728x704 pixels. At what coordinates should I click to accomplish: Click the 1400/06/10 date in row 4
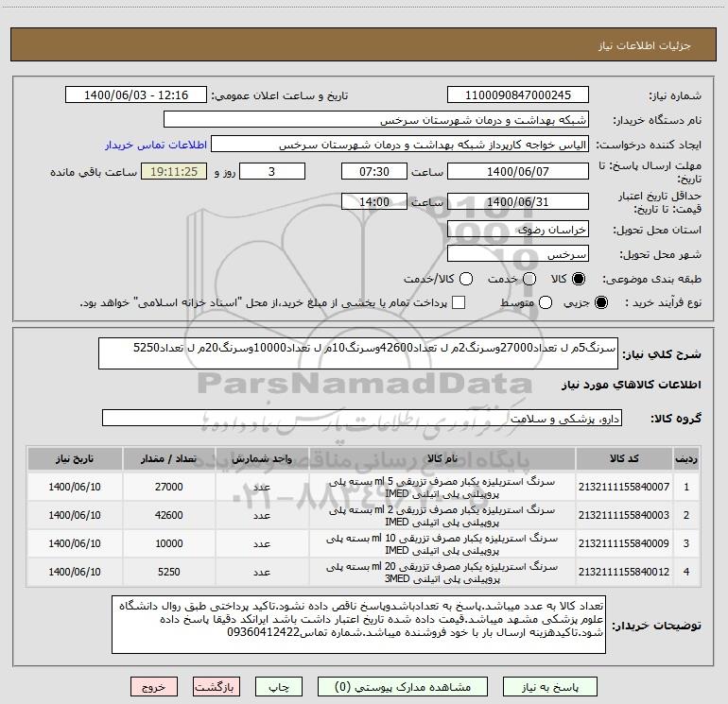pos(75,572)
